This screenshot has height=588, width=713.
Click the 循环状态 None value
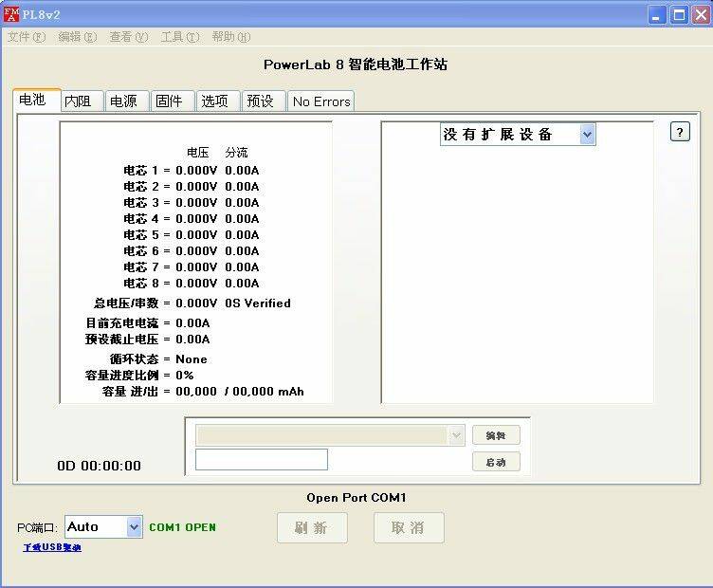pos(192,359)
